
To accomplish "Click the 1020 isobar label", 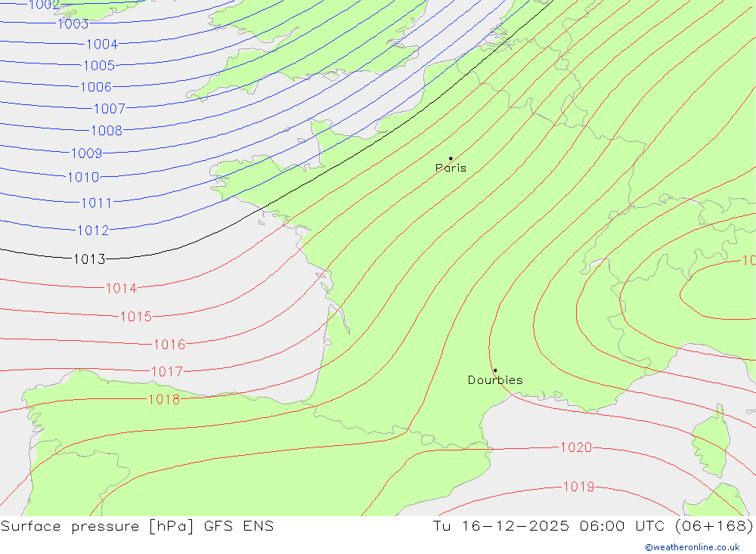I will [x=576, y=447].
